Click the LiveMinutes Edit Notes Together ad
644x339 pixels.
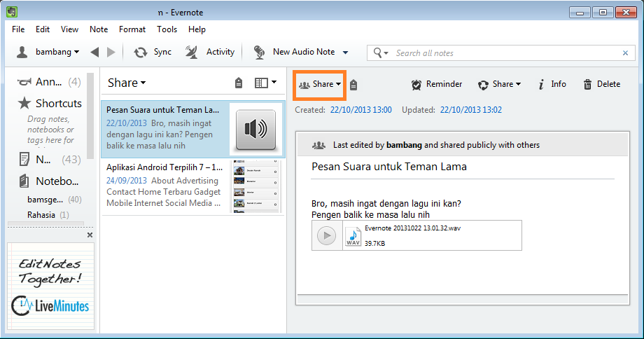(50, 286)
